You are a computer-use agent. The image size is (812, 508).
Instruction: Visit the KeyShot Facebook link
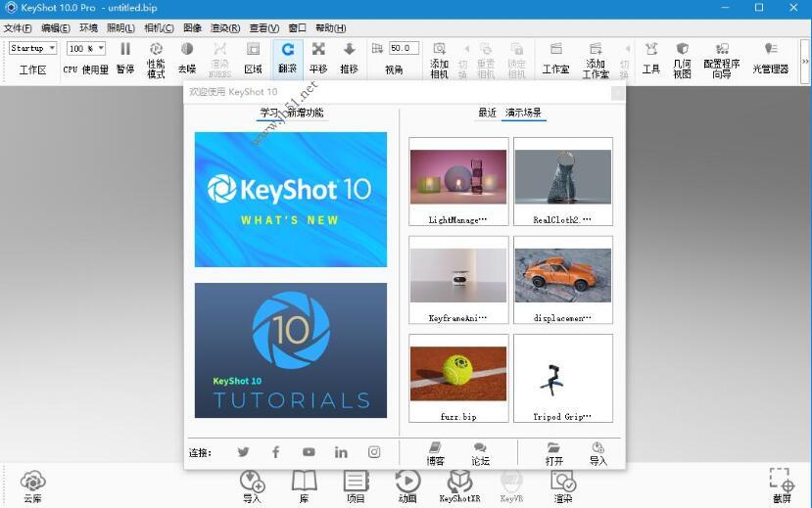(x=275, y=452)
